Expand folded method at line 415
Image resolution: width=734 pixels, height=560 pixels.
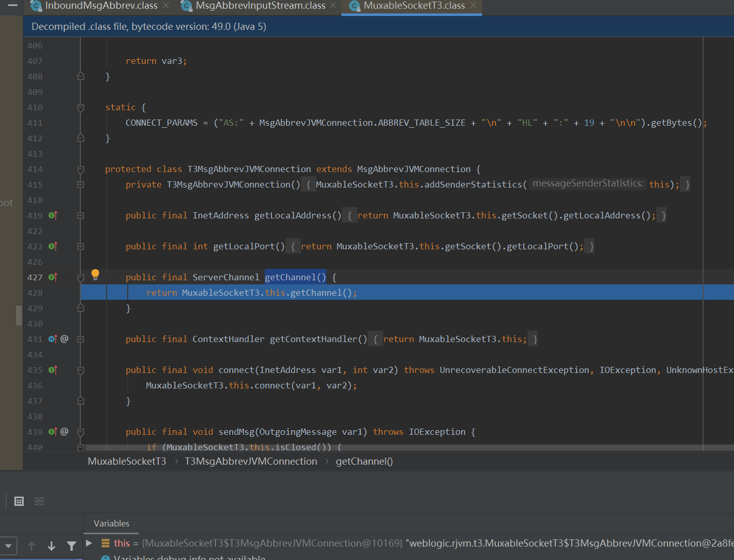(x=80, y=184)
